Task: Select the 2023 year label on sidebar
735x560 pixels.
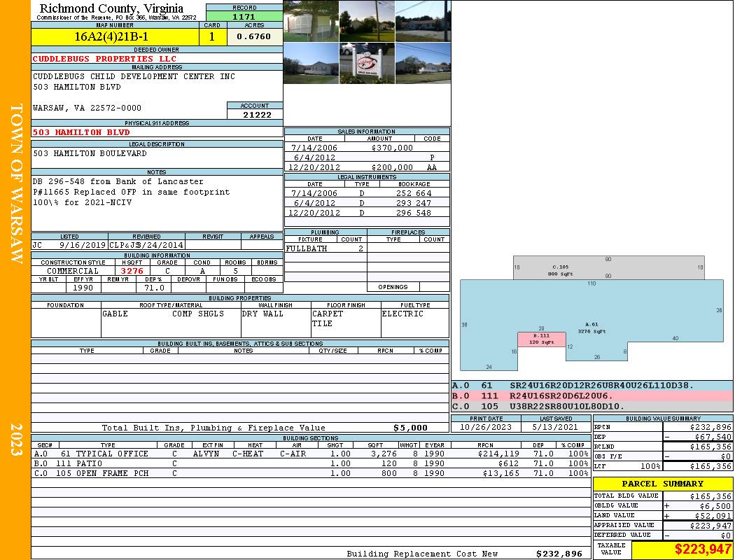Action: [x=16, y=440]
